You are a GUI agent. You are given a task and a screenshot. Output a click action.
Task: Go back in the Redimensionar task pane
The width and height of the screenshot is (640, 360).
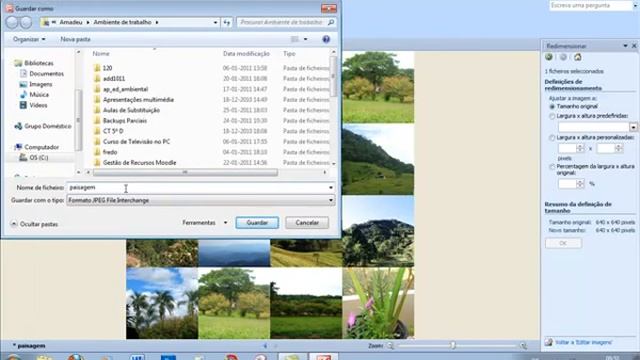[549, 57]
